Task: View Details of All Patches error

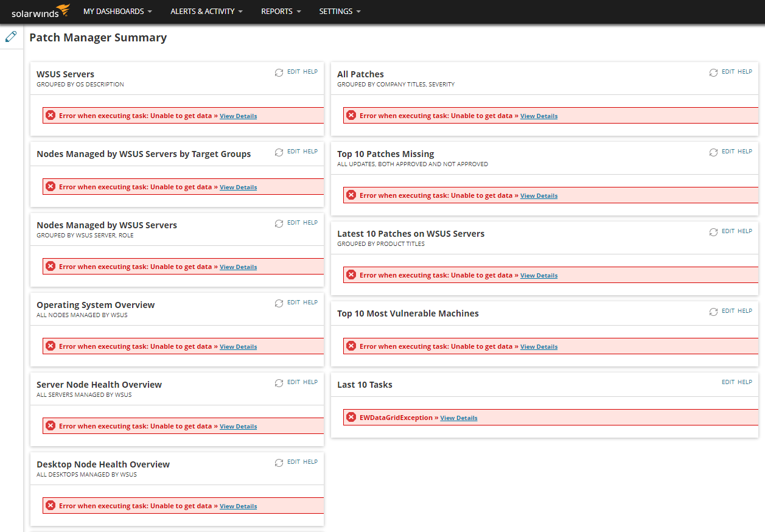Action: click(539, 116)
